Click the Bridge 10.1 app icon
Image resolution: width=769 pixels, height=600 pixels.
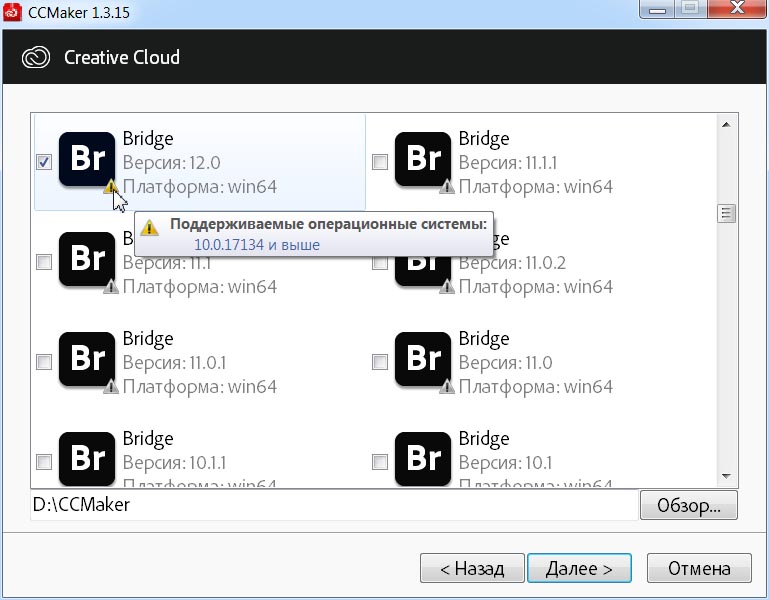[x=423, y=459]
